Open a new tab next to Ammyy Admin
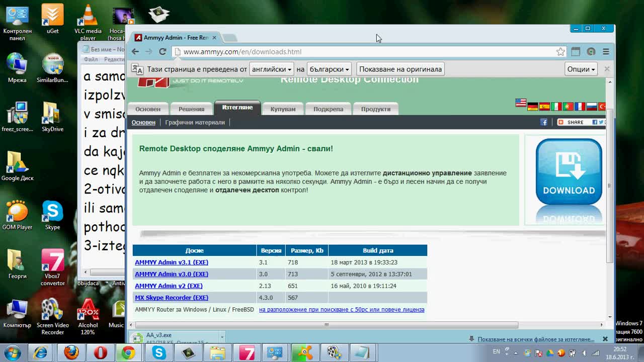The height and width of the screenshot is (362, 644). click(x=229, y=38)
